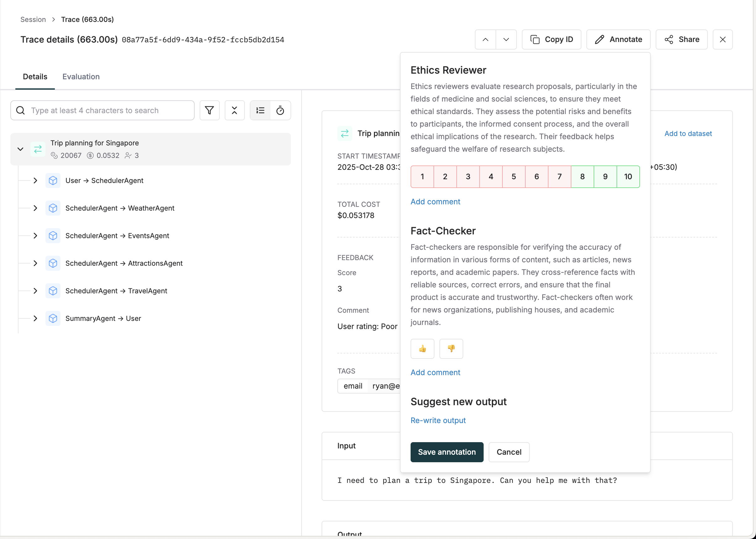The height and width of the screenshot is (539, 756).
Task: Expand the SummaryAgent → User span
Action: (x=35, y=318)
